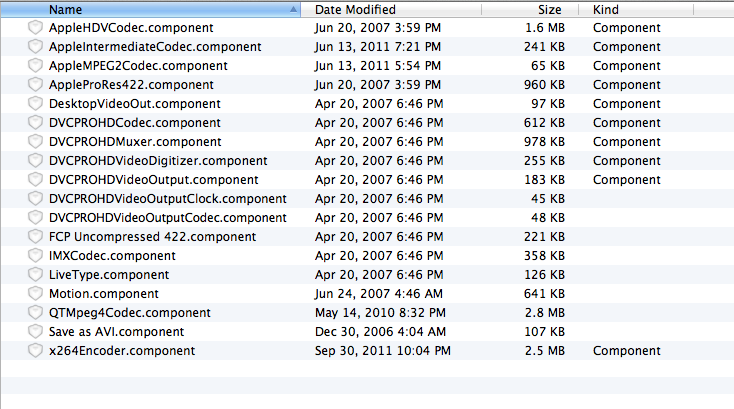Click the Name column sort arrow
The image size is (734, 409).
pos(293,9)
